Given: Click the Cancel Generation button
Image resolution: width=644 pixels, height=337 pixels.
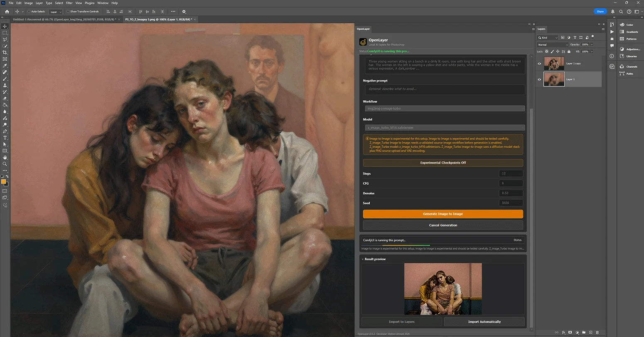Looking at the screenshot, I should pyautogui.click(x=443, y=225).
